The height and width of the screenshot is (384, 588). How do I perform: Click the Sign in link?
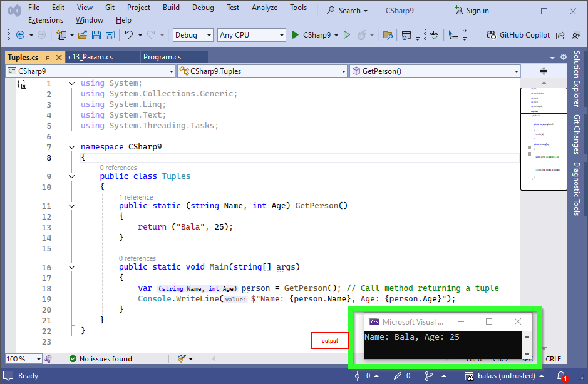[476, 10]
